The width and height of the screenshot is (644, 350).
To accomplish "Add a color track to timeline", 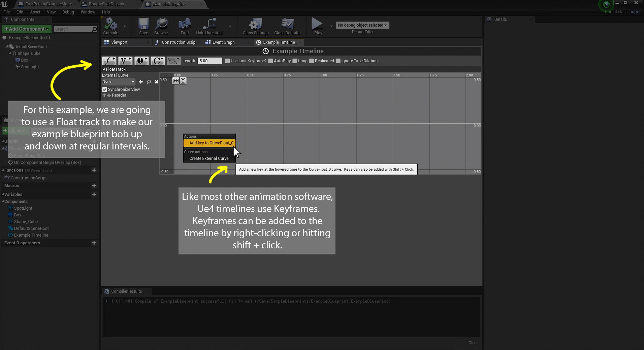I will click(158, 61).
